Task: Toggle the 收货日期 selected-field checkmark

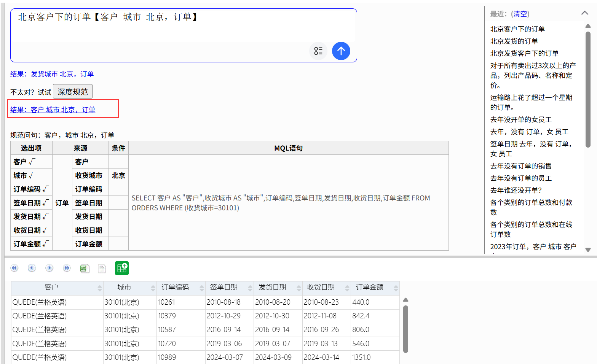Action: (x=46, y=230)
